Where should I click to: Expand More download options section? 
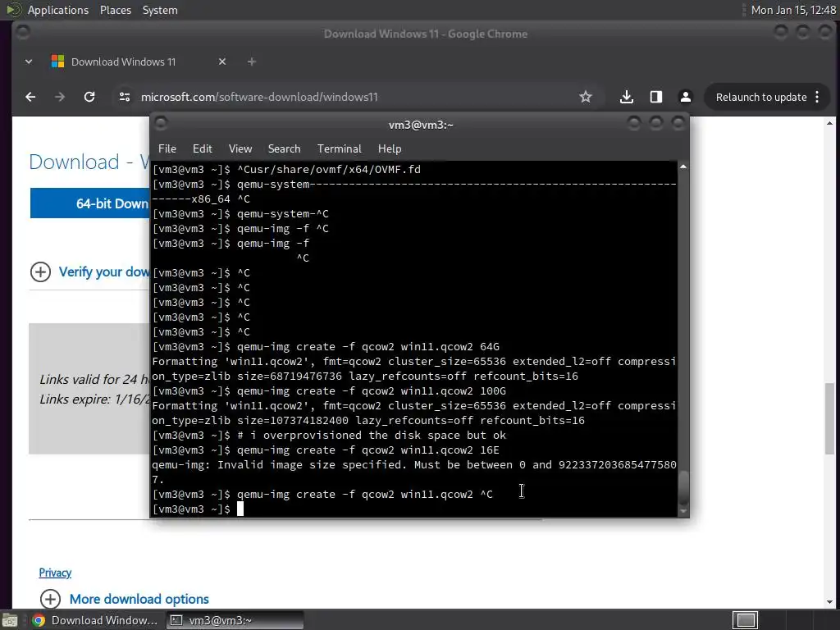coord(125,599)
